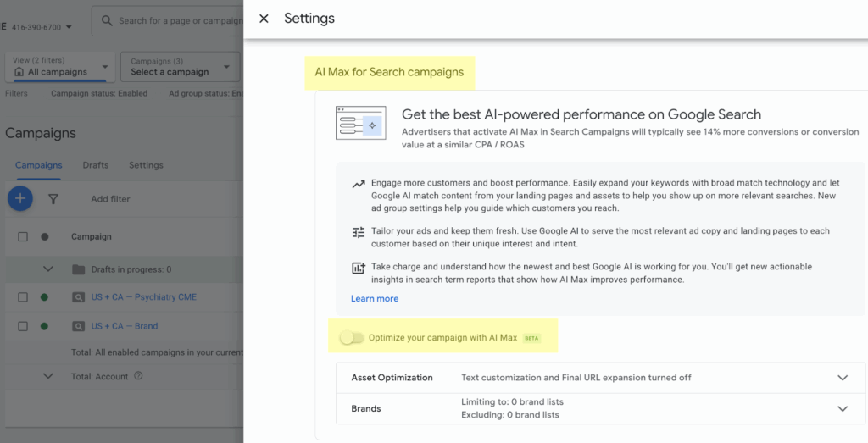
Task: Expand the Total: Account row
Action: (48, 376)
